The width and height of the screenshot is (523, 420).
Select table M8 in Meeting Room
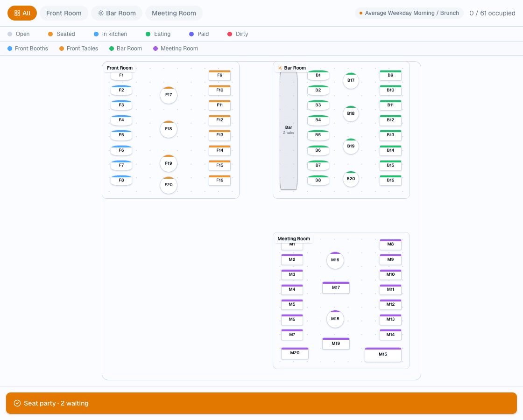coord(390,245)
